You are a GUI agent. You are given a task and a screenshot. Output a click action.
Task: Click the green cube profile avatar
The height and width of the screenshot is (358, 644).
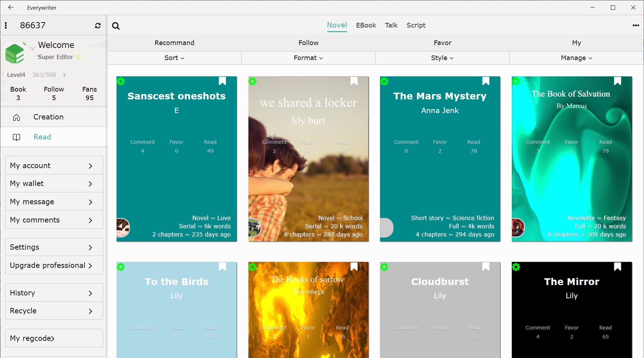(15, 53)
